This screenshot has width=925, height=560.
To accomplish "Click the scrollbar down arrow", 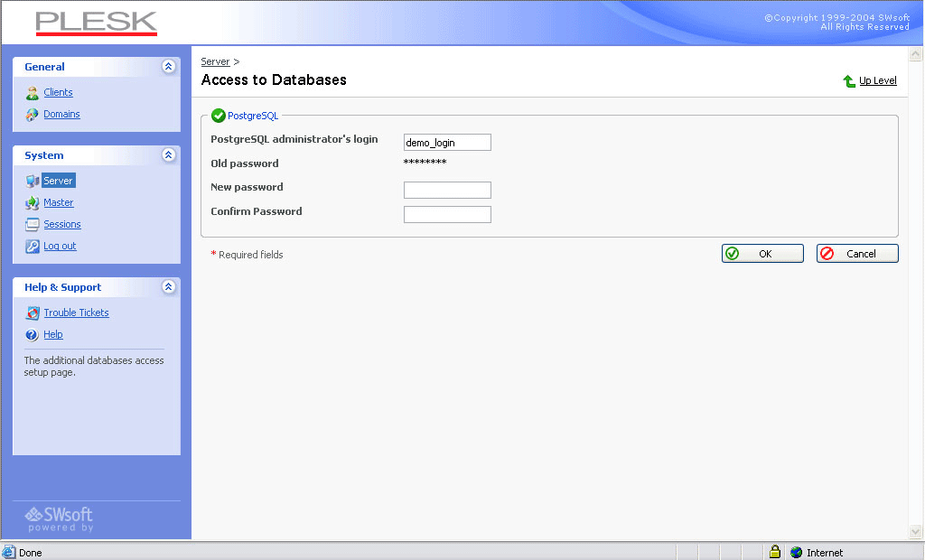I will (x=915, y=531).
